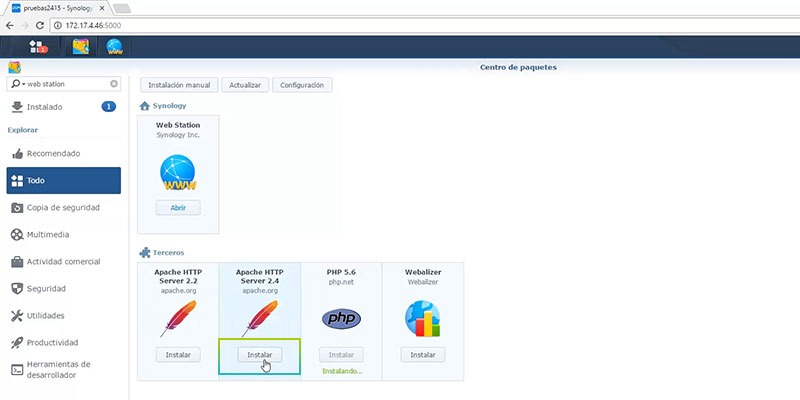The image size is (800, 400).
Task: Focus the web station search field
Action: (x=67, y=84)
